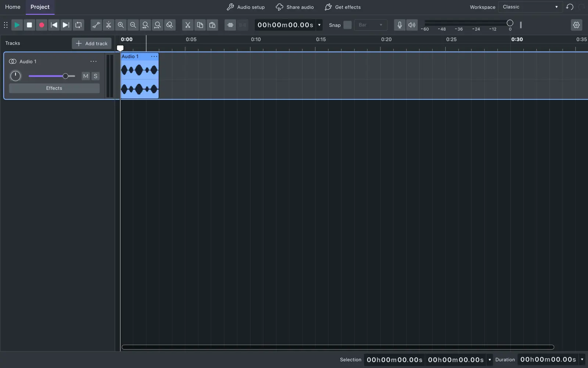This screenshot has width=588, height=368.
Task: Open the Workspace Classic dropdown
Action: [530, 7]
